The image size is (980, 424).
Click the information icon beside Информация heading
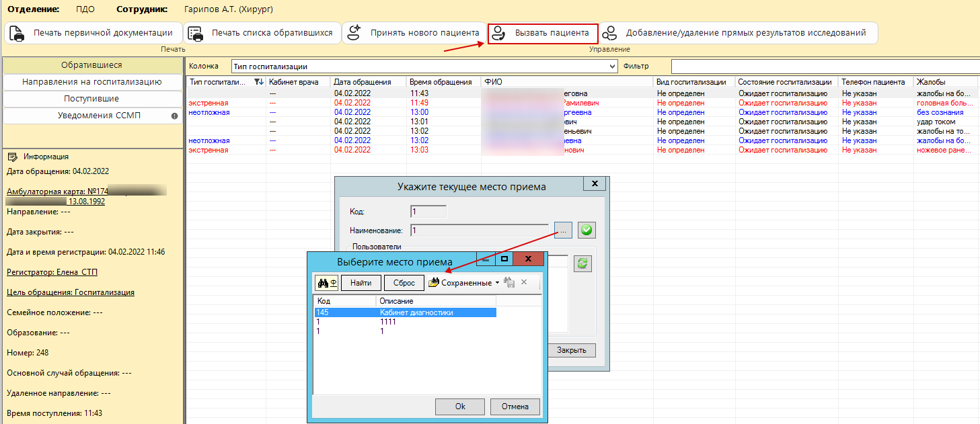click(x=12, y=157)
